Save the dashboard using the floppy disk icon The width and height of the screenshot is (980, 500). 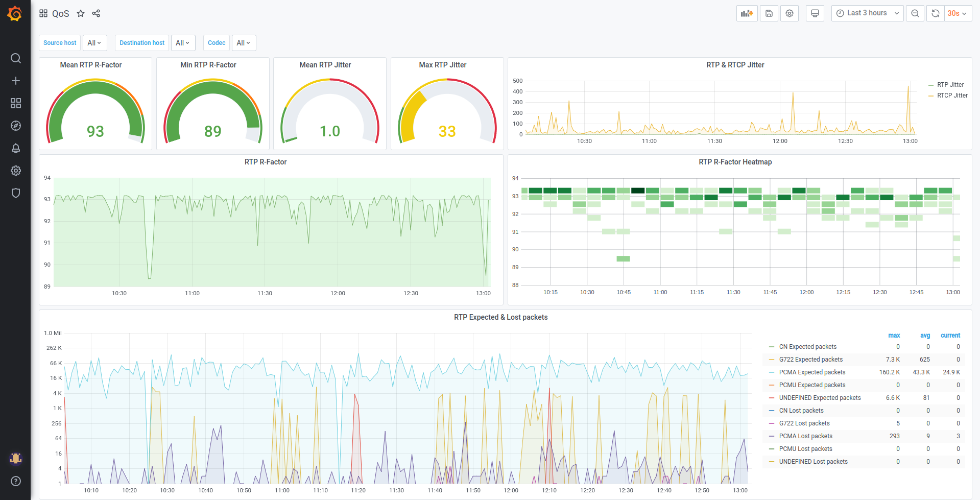click(x=769, y=13)
